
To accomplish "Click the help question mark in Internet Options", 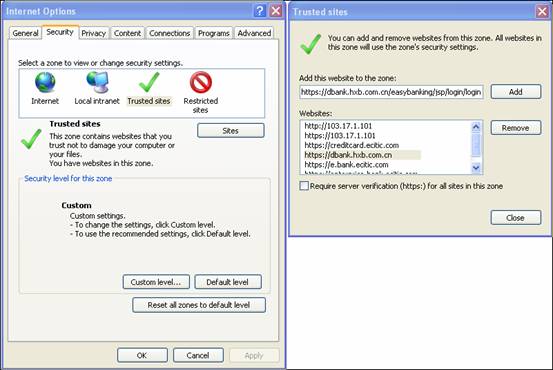I will tap(260, 11).
